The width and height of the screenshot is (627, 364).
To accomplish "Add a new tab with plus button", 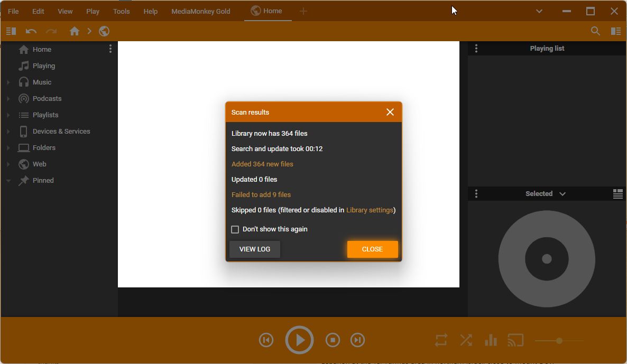I will (303, 11).
